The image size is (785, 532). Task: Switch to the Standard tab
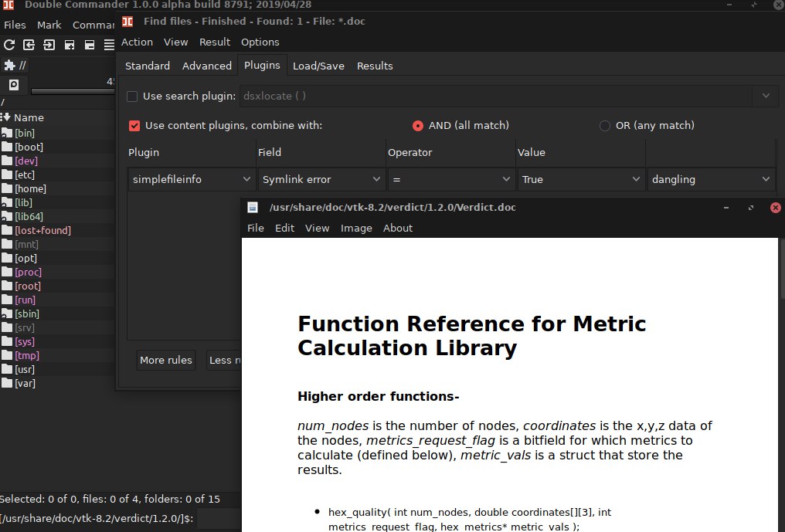point(147,66)
